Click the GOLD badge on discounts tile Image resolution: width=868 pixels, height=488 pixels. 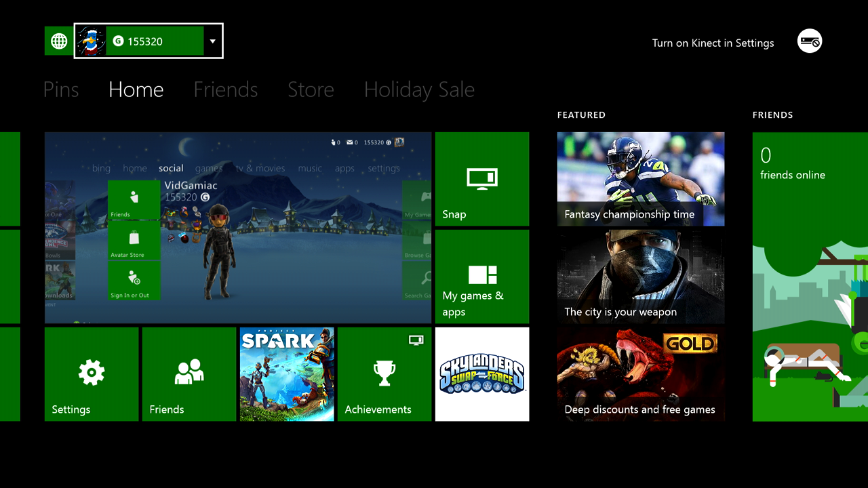[x=690, y=343]
